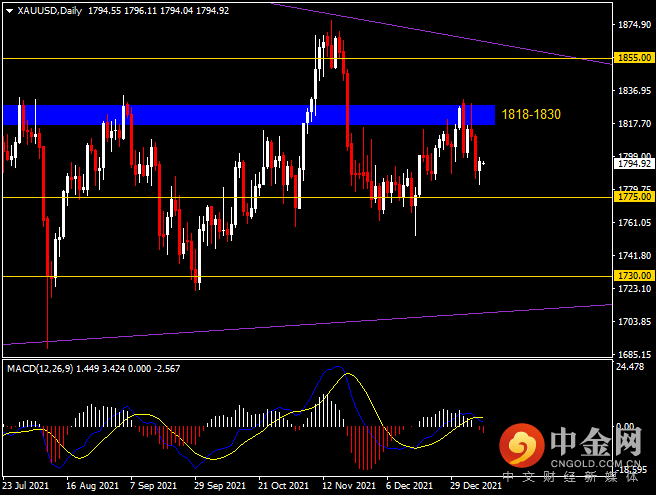Select the 1730.00 yellow price label

tap(634, 276)
